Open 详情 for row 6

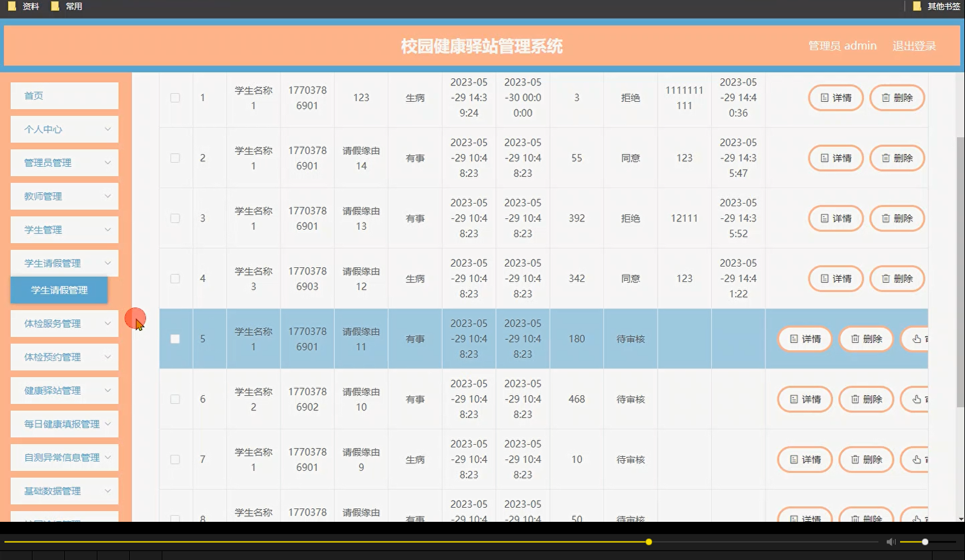coord(805,399)
